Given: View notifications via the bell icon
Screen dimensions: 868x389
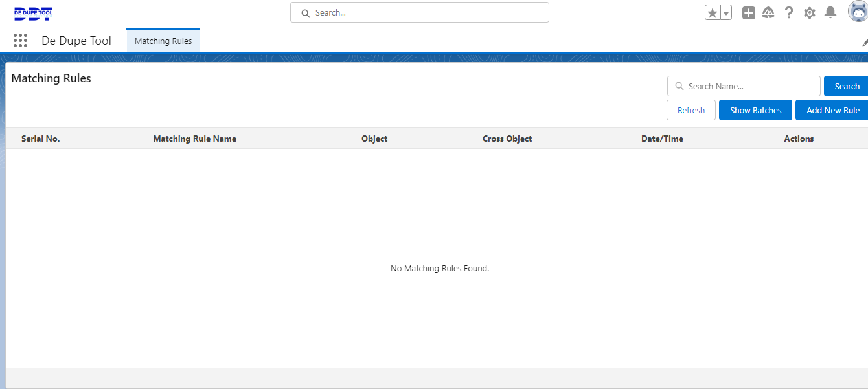Looking at the screenshot, I should (830, 13).
